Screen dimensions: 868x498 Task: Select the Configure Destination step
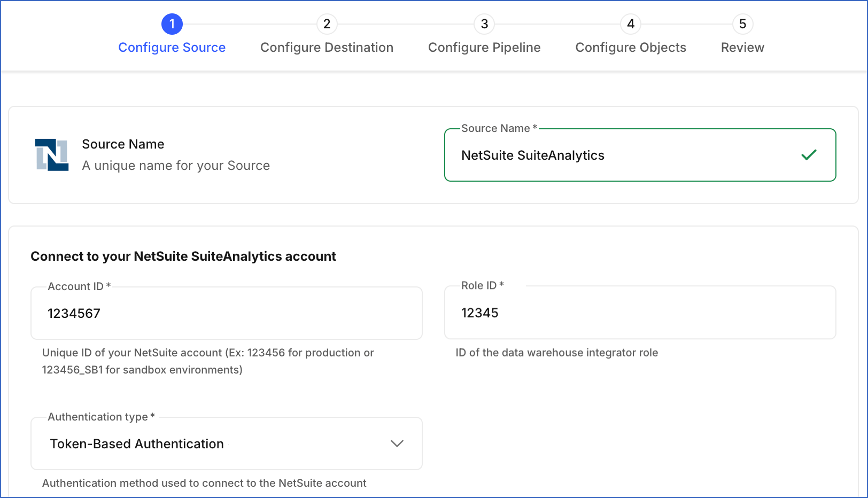327,47
